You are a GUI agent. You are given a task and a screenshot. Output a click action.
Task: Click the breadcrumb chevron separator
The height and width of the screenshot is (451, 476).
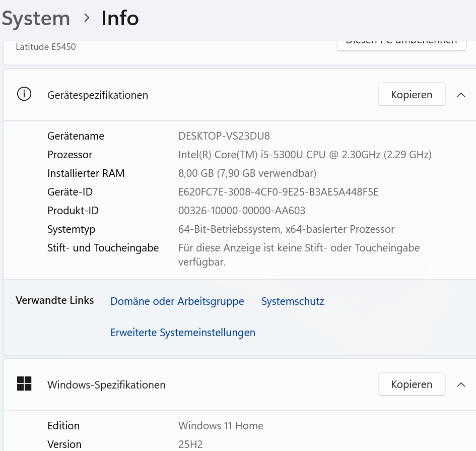pos(87,18)
